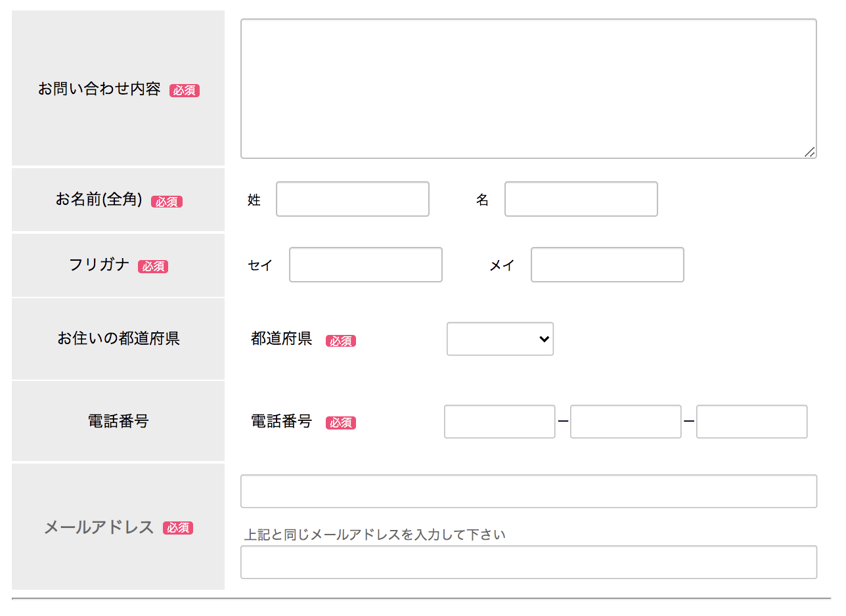This screenshot has height=616, width=846.
Task: Click the email confirmation input field
Action: pyautogui.click(x=529, y=562)
